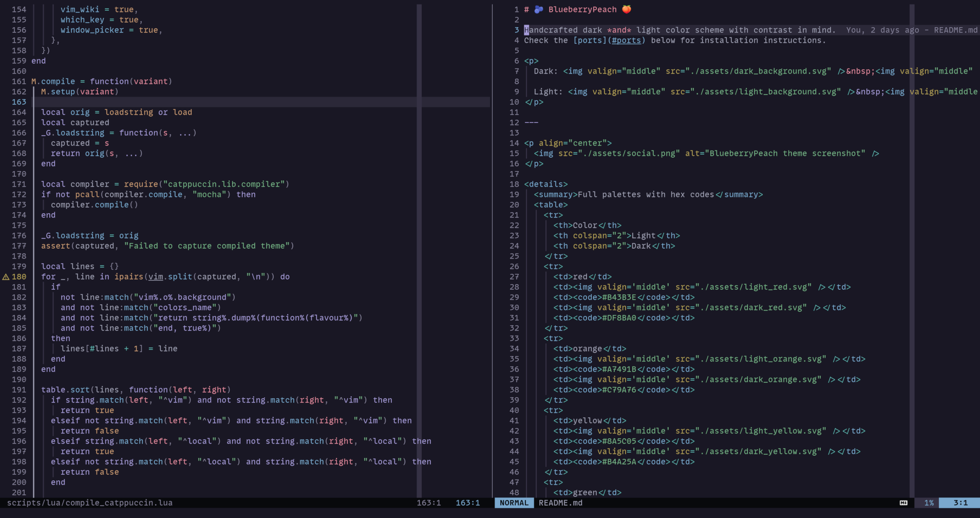Click the hex code #C79A76
The width and height of the screenshot is (980, 518).
point(619,390)
